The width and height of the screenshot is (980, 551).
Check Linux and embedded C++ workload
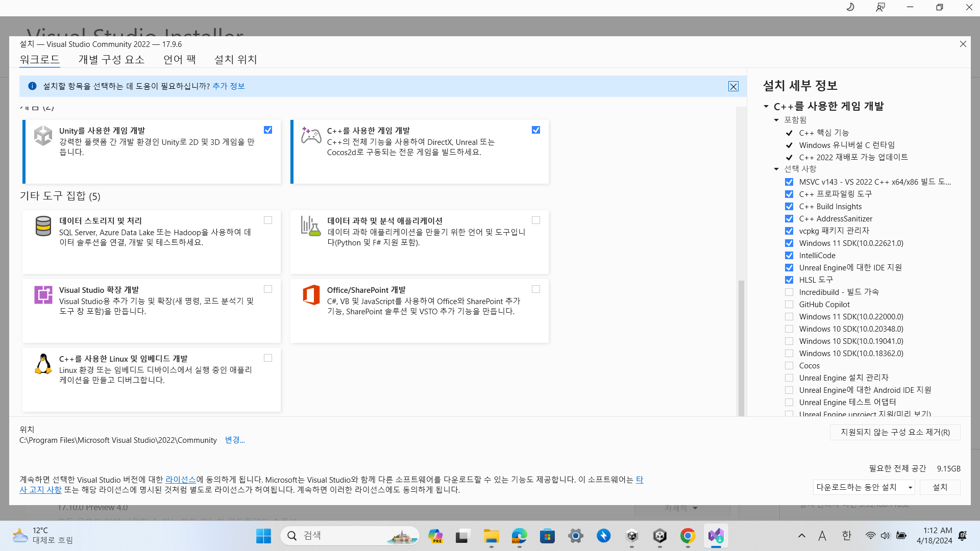point(268,358)
